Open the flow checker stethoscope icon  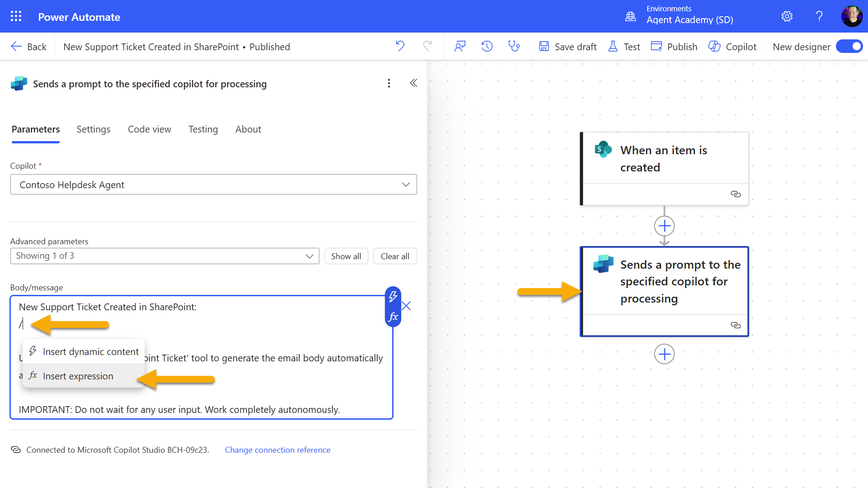coord(514,47)
